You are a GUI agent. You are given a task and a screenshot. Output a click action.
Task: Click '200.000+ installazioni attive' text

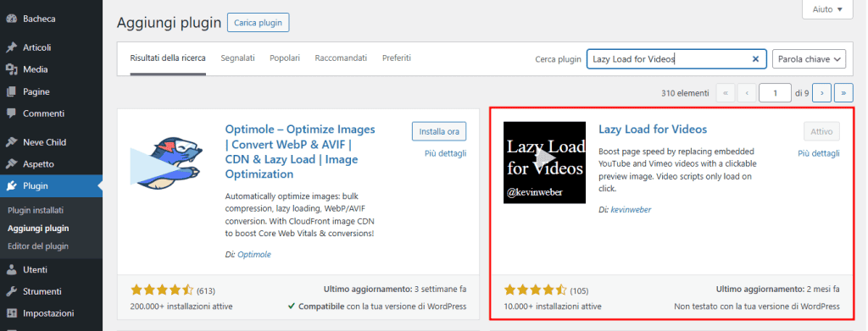(181, 306)
